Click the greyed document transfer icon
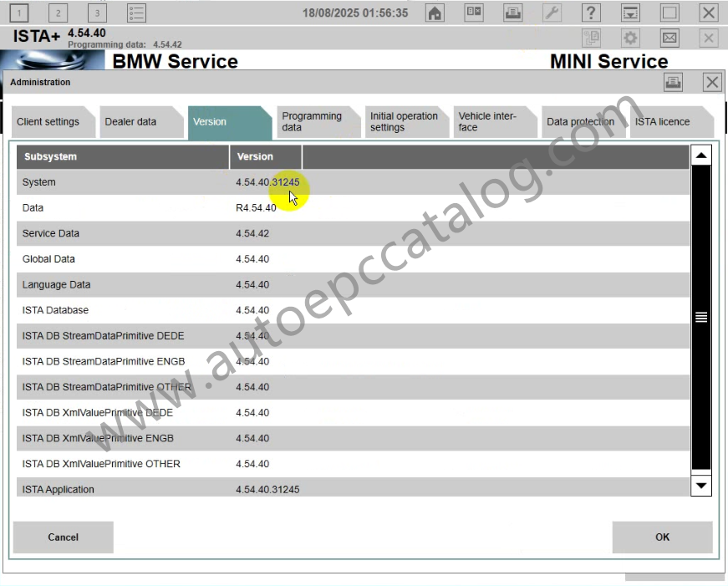 (592, 38)
